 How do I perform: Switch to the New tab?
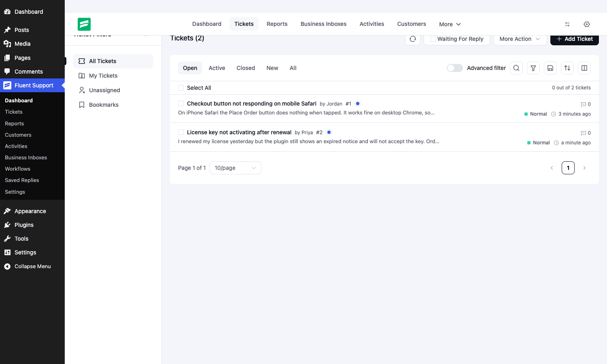(272, 68)
